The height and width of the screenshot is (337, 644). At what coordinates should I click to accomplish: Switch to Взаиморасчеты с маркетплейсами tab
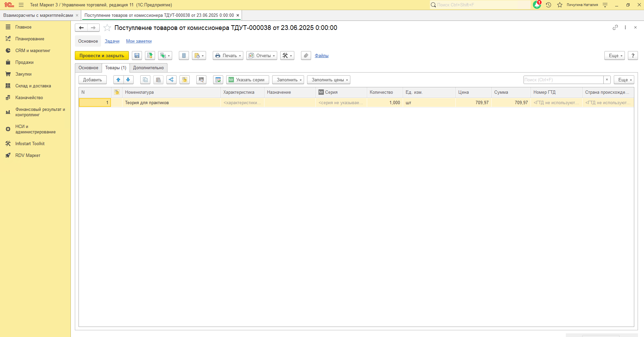pyautogui.click(x=38, y=15)
